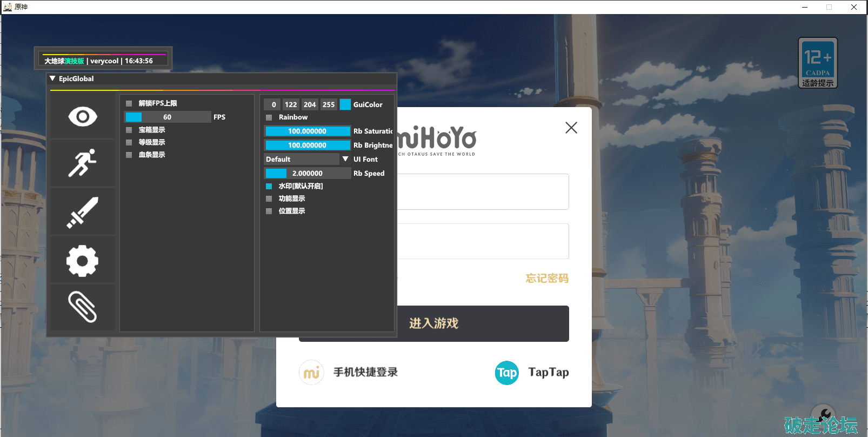Toggle the 宝箱显示 checkbox
Viewport: 868px width, 437px height.
(x=129, y=130)
